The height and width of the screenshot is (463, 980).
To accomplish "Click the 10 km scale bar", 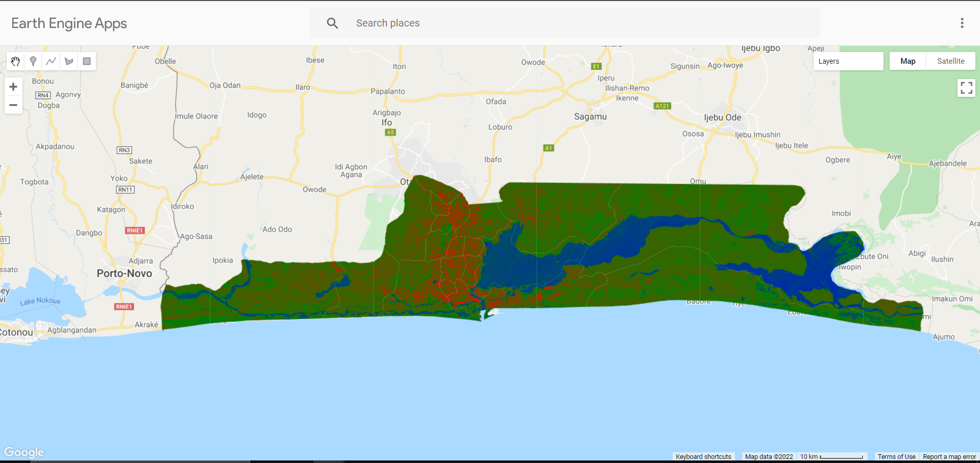I will tap(832, 456).
